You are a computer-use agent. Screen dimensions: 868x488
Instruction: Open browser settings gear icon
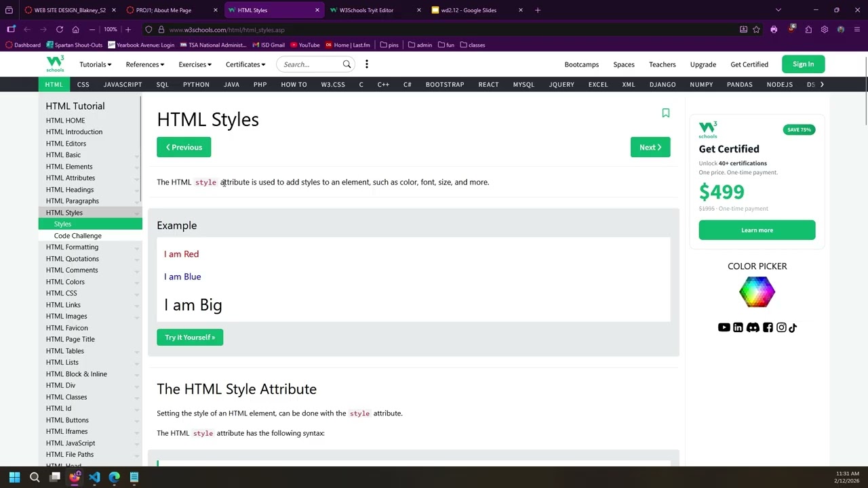point(825,30)
